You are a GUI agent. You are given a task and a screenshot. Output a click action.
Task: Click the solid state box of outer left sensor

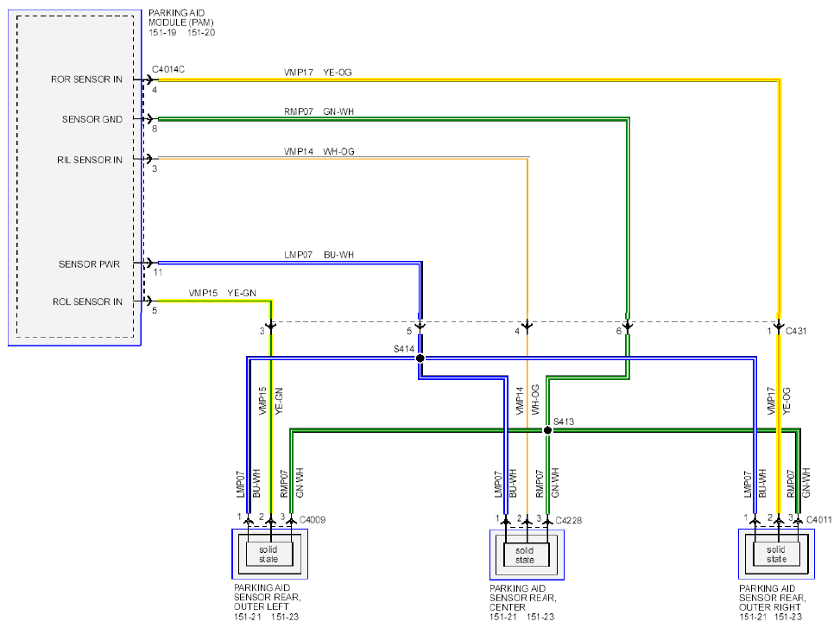(x=269, y=554)
